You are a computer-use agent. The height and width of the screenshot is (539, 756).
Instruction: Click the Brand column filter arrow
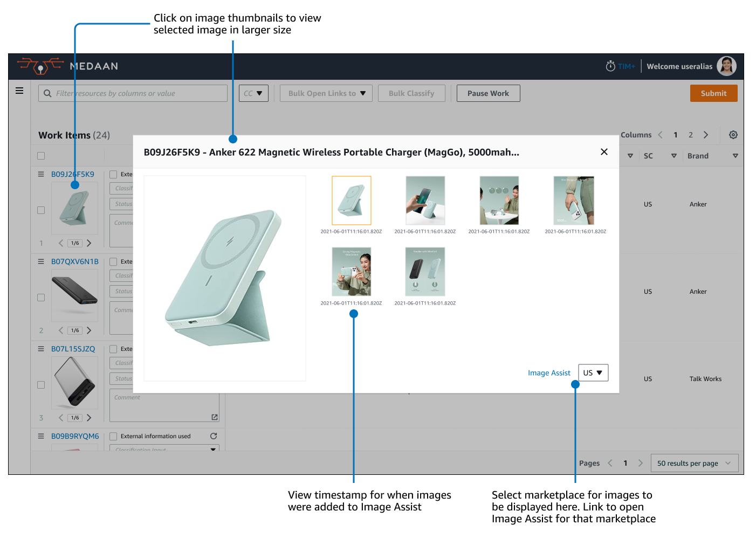point(735,156)
